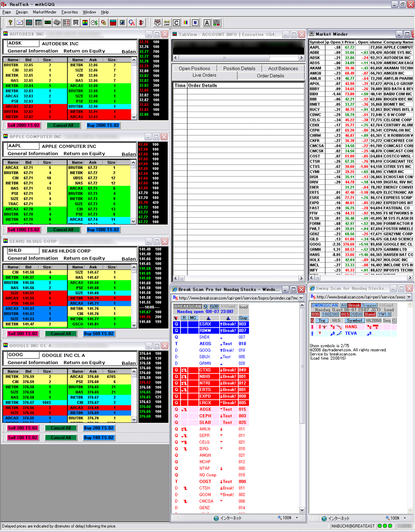Open the grid table icon in the toolbar
The height and width of the screenshot is (532, 415).
point(39,22)
